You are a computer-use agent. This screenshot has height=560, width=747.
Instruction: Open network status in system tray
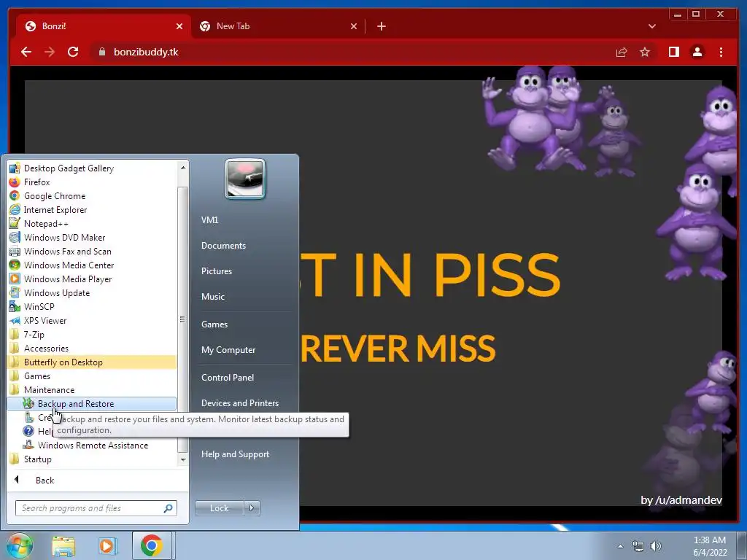pos(638,546)
